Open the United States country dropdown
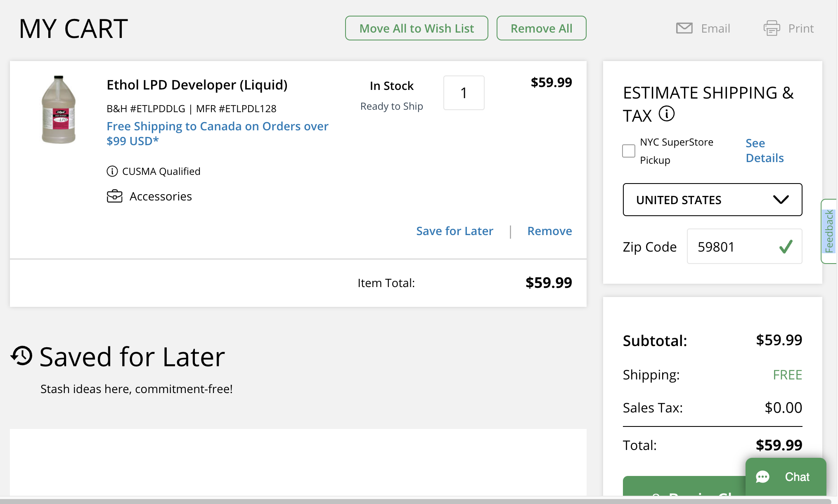The width and height of the screenshot is (838, 504). 712,200
